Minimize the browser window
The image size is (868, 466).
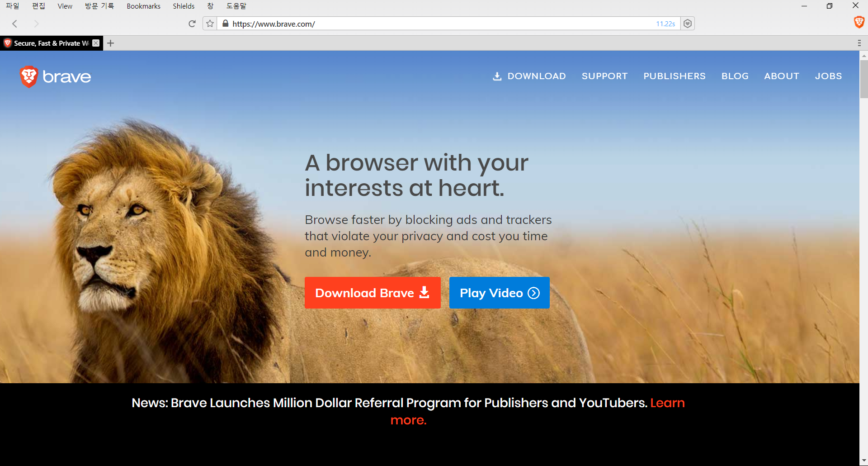[x=804, y=6]
